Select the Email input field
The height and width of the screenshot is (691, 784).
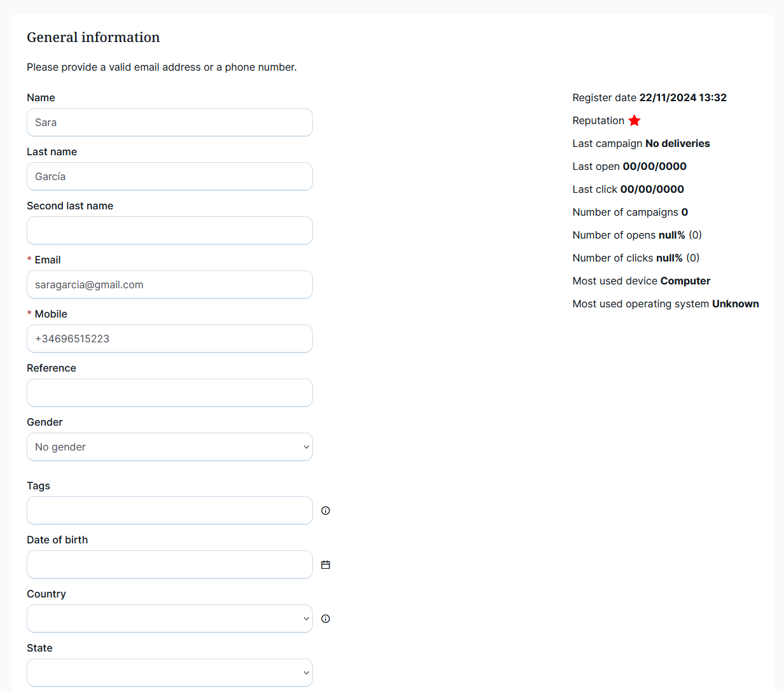(x=170, y=284)
